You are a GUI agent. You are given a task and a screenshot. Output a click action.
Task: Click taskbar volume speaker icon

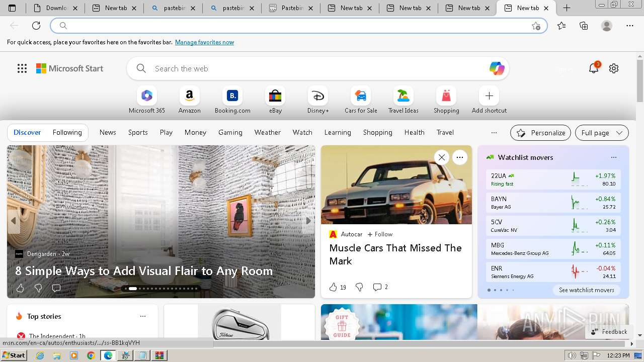pyautogui.click(x=572, y=355)
